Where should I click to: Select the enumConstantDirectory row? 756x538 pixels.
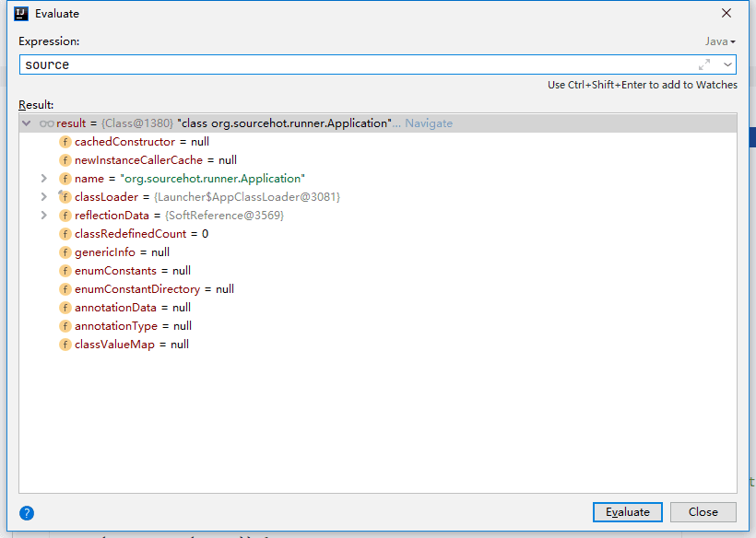point(378,289)
